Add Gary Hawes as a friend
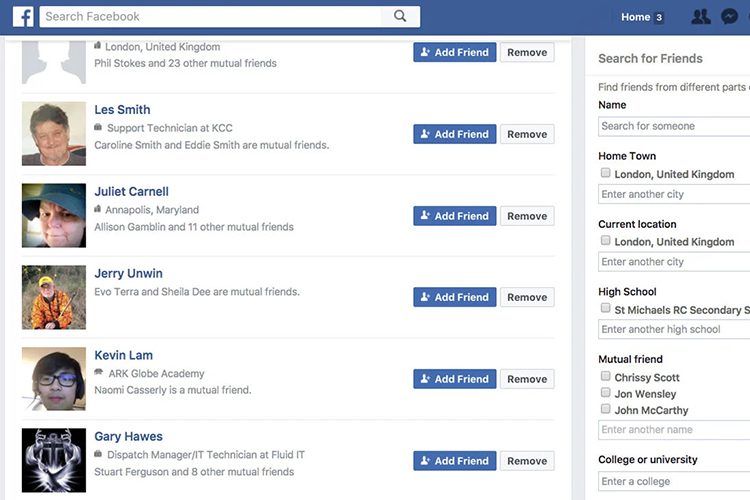Screen dimensions: 750x500 coord(454,461)
